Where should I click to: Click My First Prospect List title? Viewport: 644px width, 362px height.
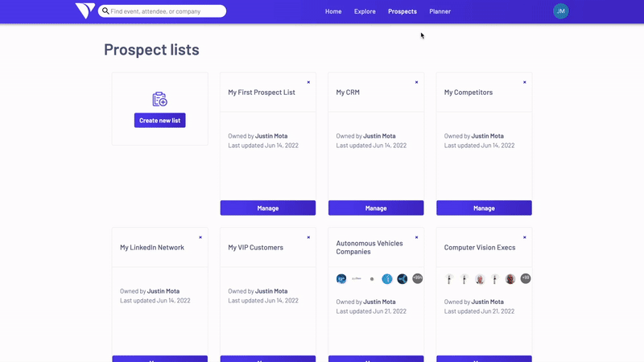tap(262, 93)
